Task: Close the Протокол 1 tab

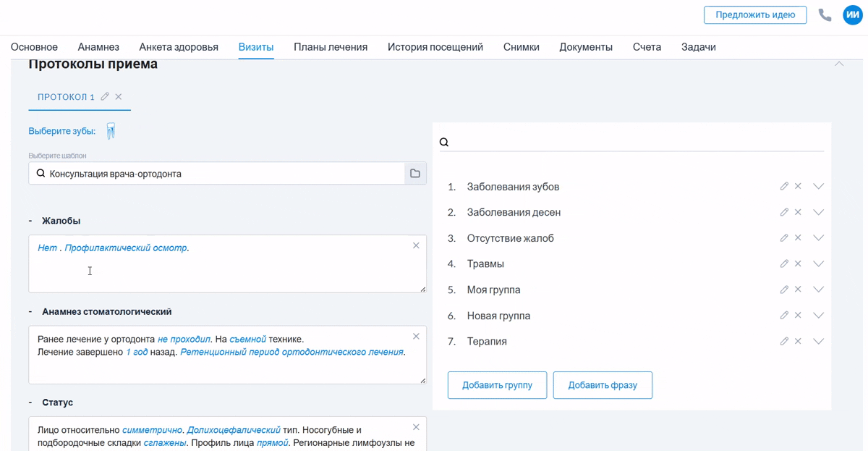Action: point(119,96)
